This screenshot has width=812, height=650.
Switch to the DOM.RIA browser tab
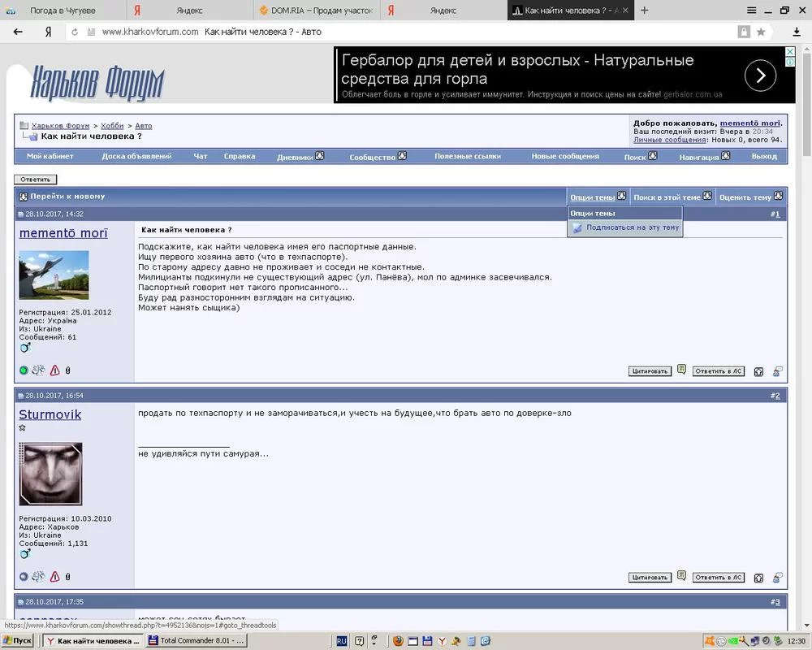[317, 11]
